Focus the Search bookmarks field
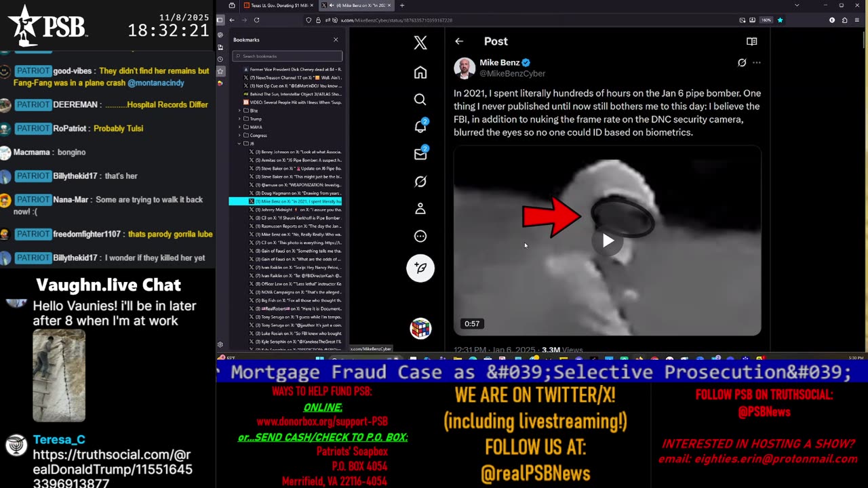The height and width of the screenshot is (488, 868). pyautogui.click(x=287, y=56)
